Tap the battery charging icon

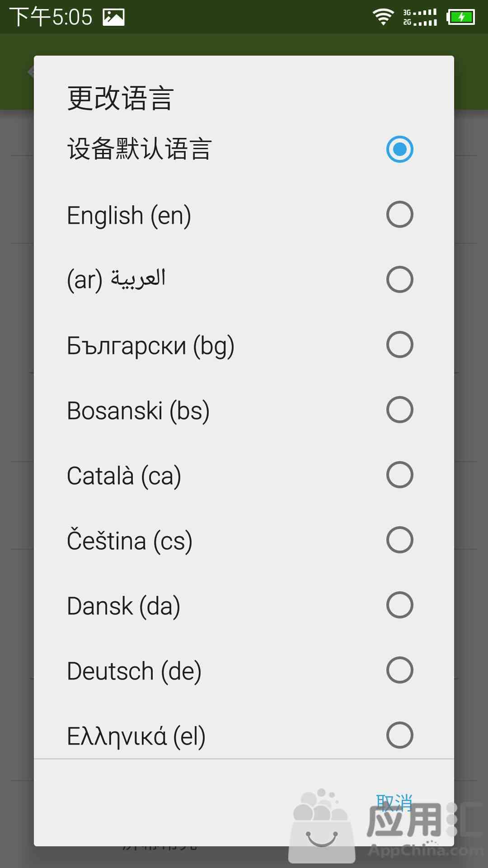coord(460,17)
